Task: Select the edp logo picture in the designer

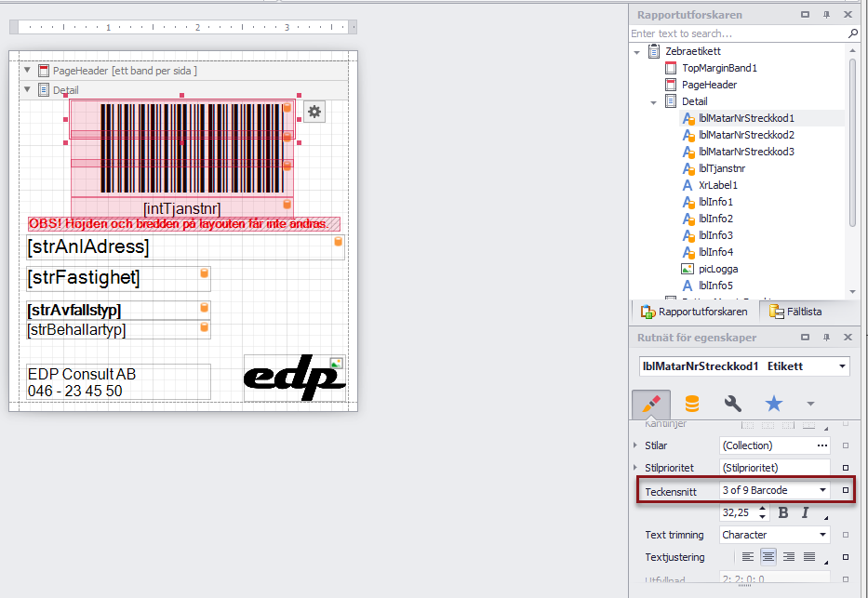Action: (x=295, y=378)
